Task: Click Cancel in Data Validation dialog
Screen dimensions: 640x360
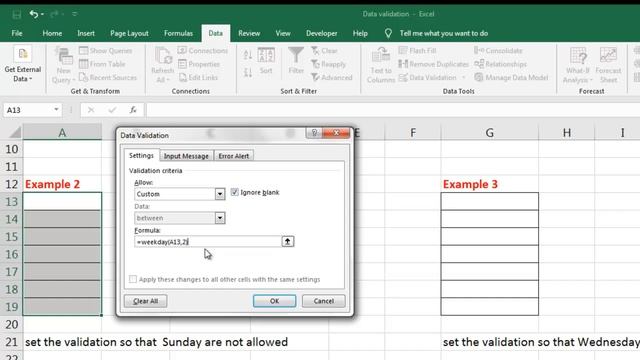Action: pyautogui.click(x=323, y=301)
